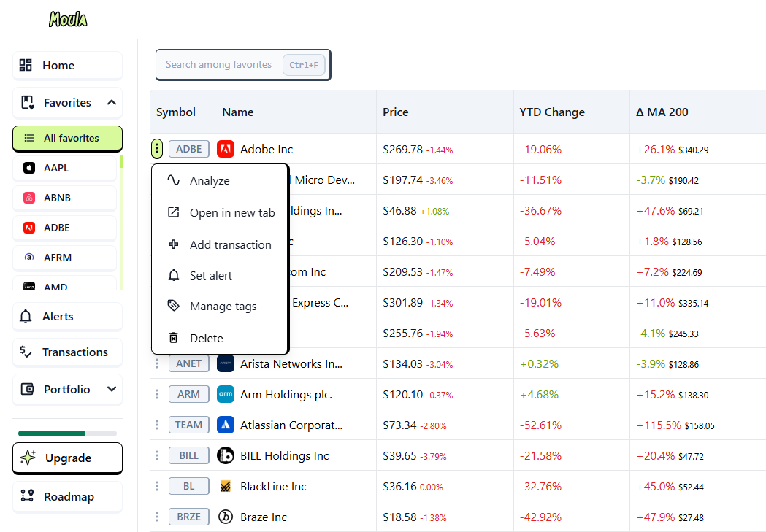Open the TEAM row three-dot menu

point(157,425)
